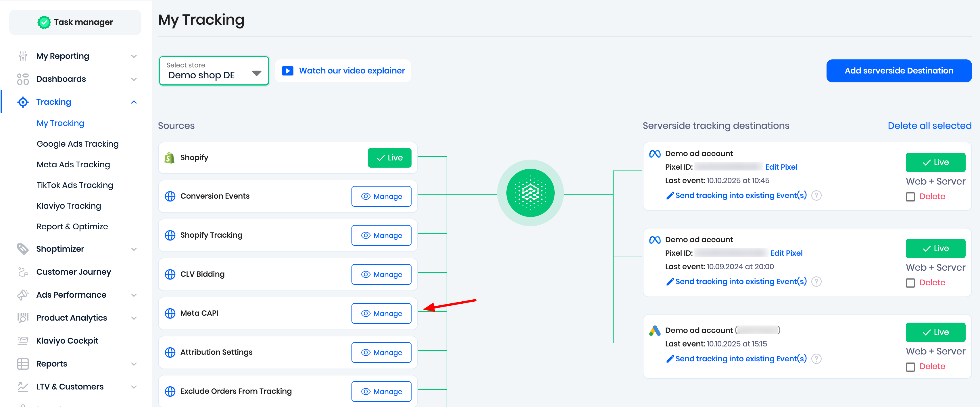
Task: Click the globe icon beside Meta CAPI
Action: (170, 313)
